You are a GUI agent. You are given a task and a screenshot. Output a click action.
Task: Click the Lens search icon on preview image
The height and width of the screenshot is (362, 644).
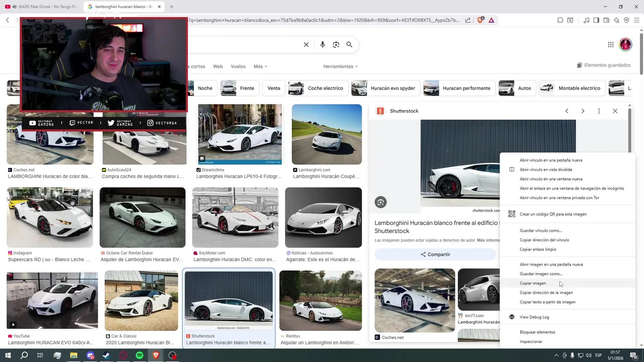pos(380,202)
